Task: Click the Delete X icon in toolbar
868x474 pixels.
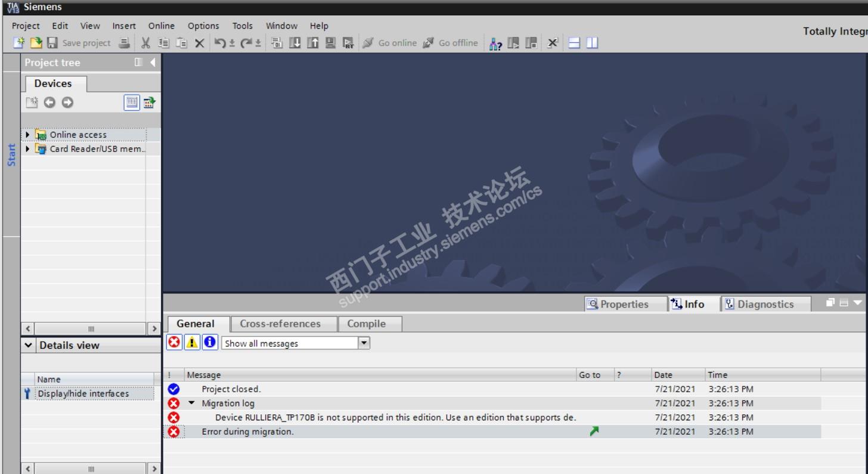Action: point(200,43)
